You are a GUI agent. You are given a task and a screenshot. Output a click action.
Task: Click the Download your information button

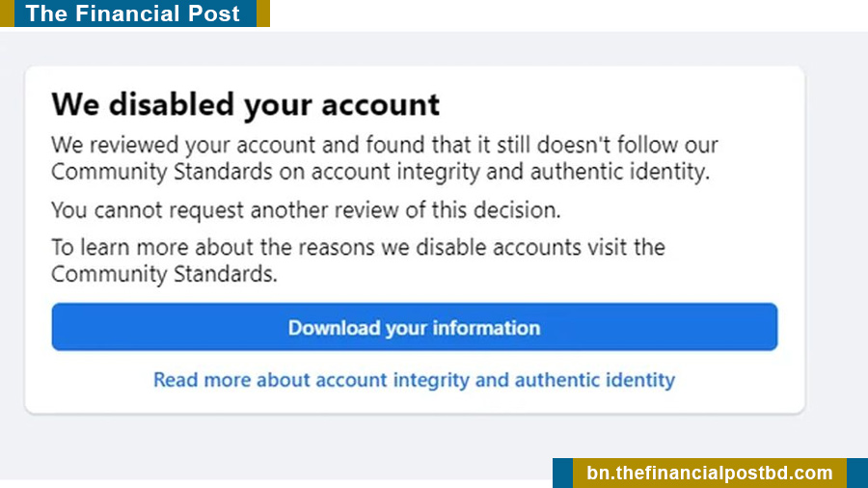point(414,328)
